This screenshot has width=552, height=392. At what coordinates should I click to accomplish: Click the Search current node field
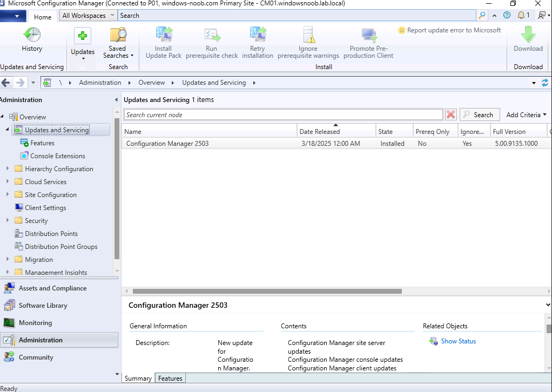pos(284,114)
